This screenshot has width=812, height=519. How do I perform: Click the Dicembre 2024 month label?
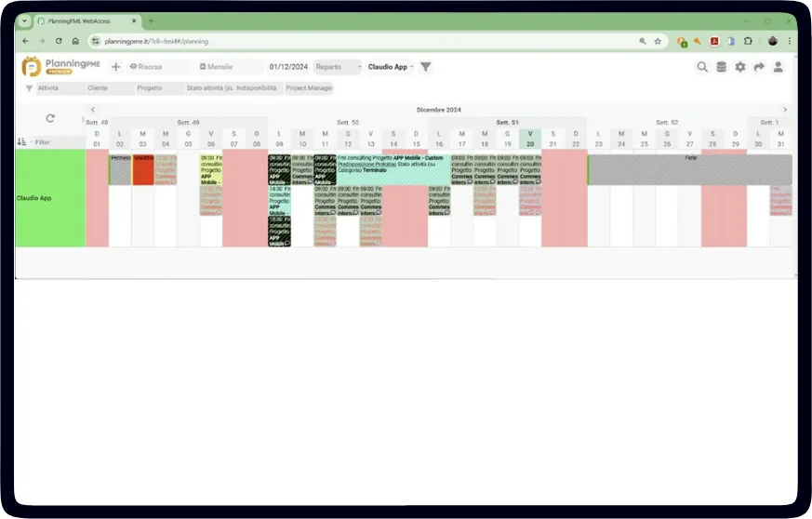439,110
